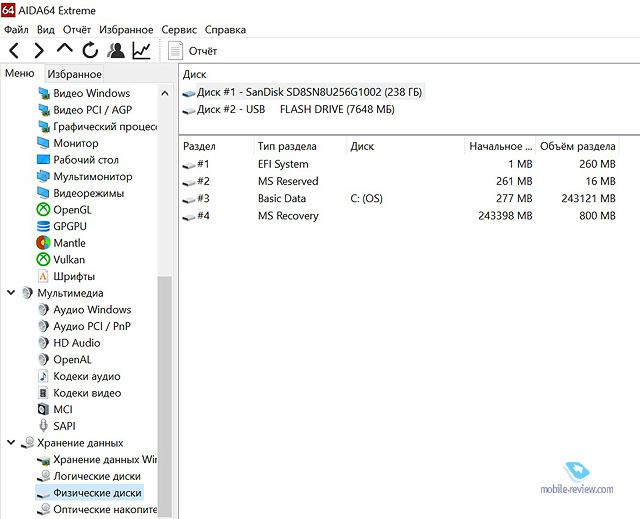
Task: Click the MCI icon in the tree
Action: pos(43,409)
